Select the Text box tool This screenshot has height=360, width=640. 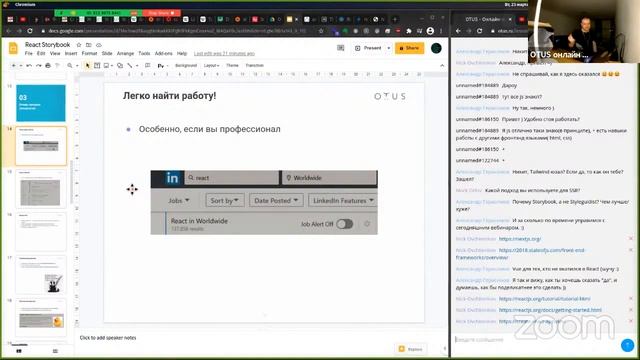coord(97,65)
